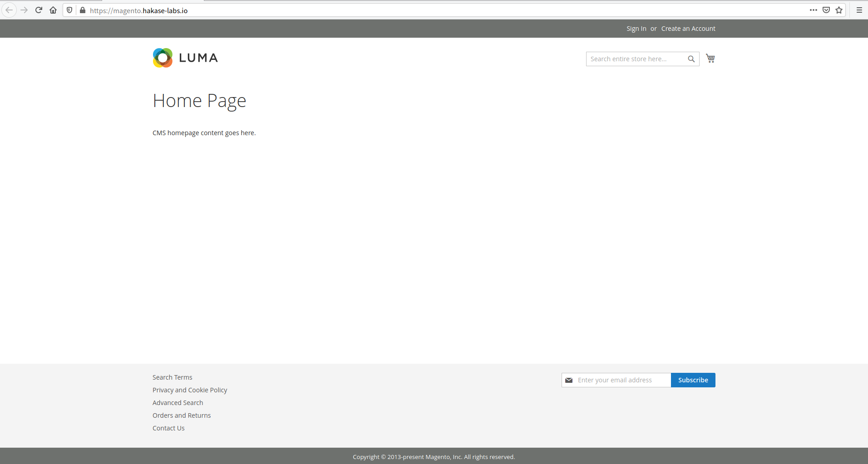Click the magnifier search submit icon
Viewport: 868px width, 464px height.
(x=691, y=59)
